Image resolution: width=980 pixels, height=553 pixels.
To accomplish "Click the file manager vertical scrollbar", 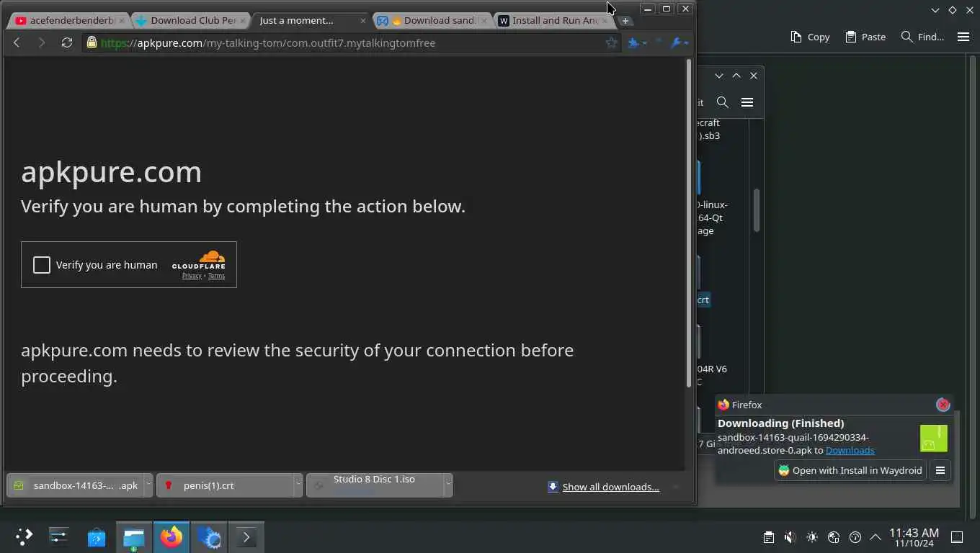I will tap(757, 210).
